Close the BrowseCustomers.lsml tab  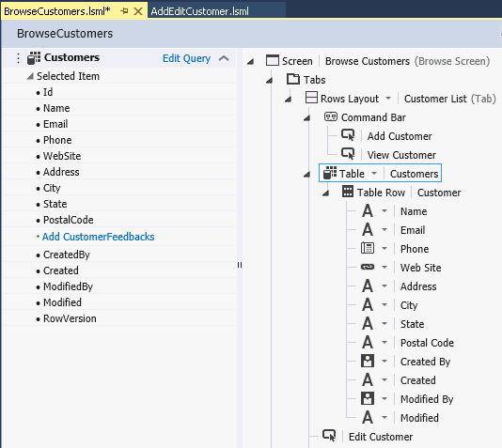tap(138, 11)
